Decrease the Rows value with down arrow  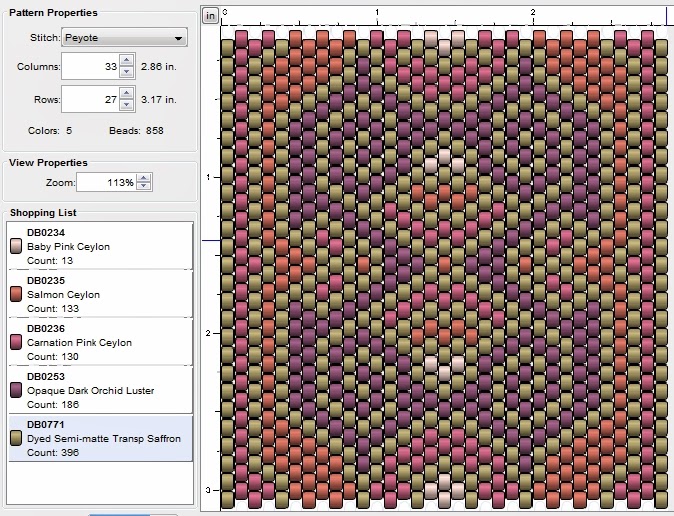126,104
